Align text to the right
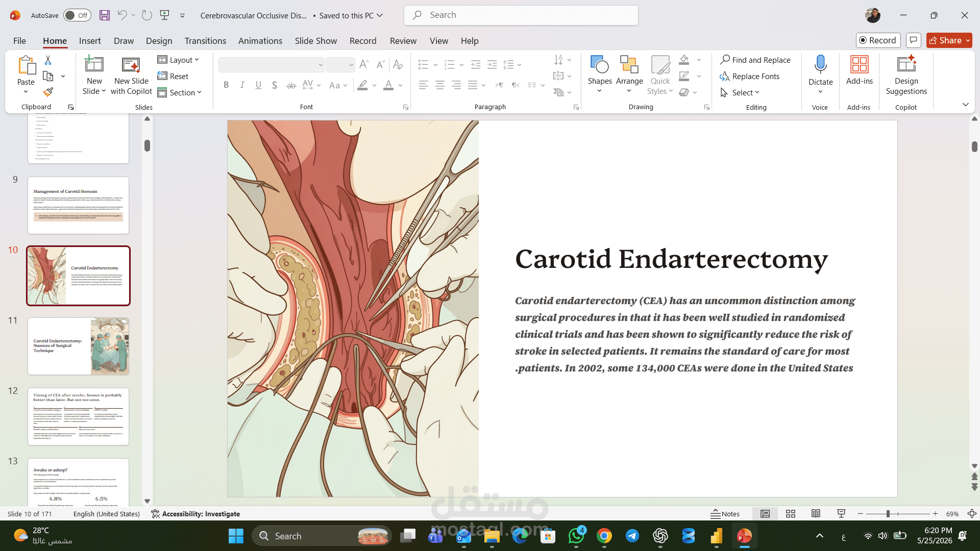The image size is (980, 551). (456, 85)
